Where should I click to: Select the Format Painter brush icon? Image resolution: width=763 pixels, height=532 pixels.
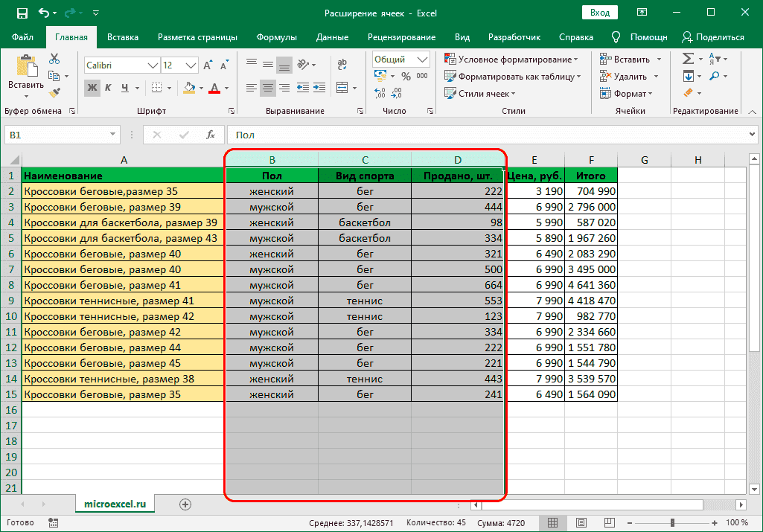point(54,92)
